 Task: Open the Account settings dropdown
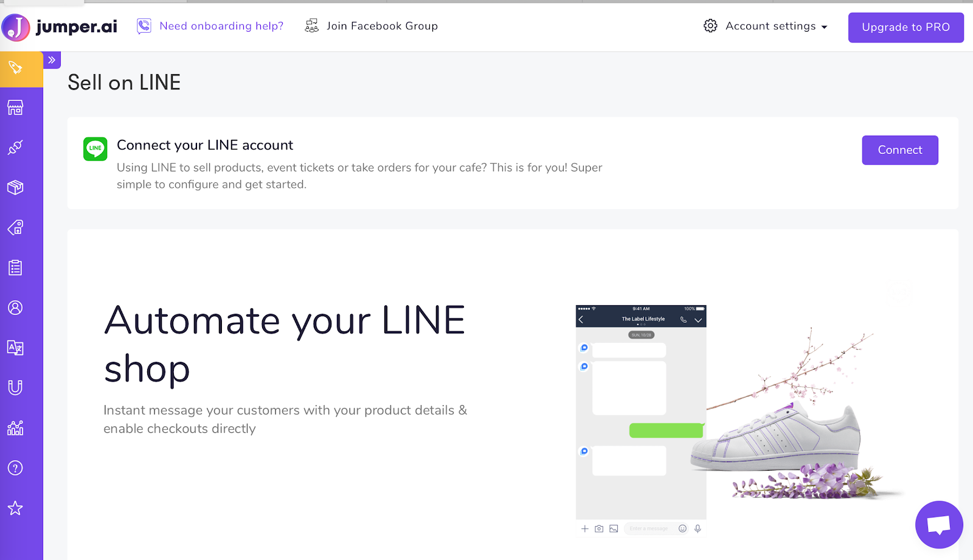click(766, 26)
